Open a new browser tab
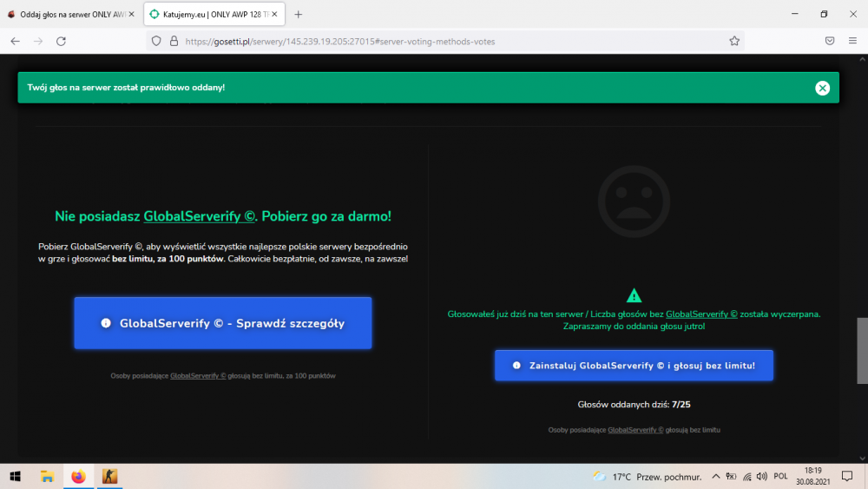Screen dimensions: 868x489 click(299, 15)
